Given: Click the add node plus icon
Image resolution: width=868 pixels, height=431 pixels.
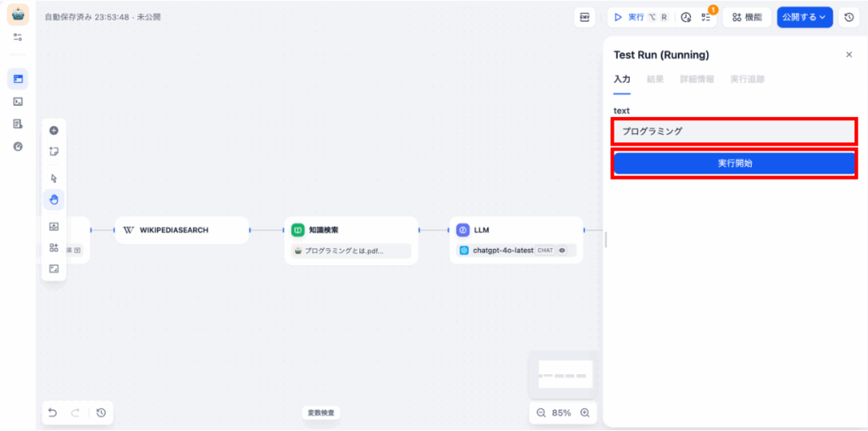Looking at the screenshot, I should pyautogui.click(x=54, y=130).
